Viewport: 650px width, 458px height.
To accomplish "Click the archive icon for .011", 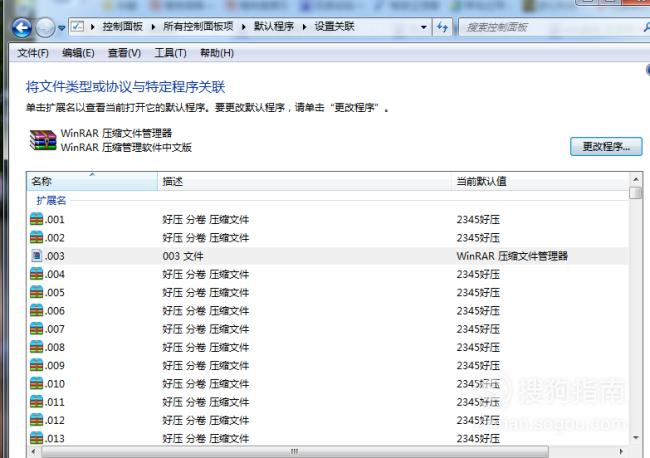I will [x=36, y=402].
